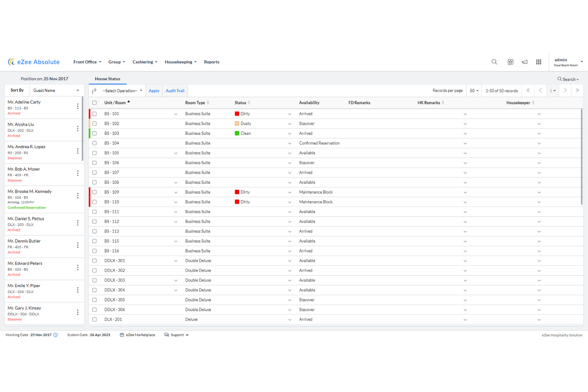Open status dropdown for BS - 102

(290, 124)
